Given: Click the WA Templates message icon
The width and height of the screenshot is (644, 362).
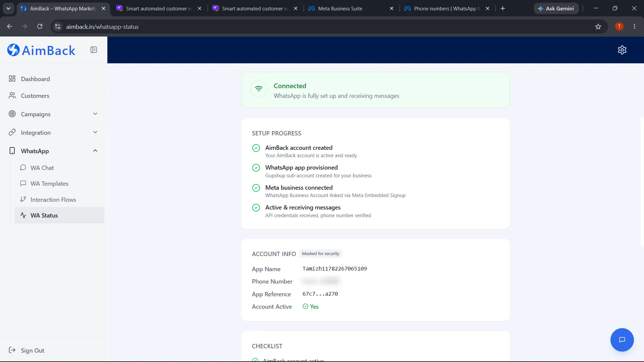Looking at the screenshot, I should pyautogui.click(x=23, y=183).
